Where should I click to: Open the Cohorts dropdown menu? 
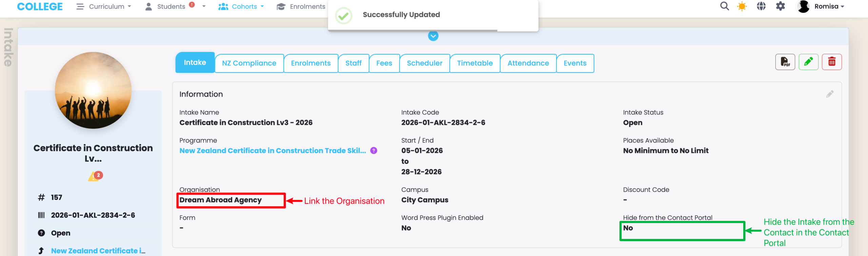coord(241,6)
